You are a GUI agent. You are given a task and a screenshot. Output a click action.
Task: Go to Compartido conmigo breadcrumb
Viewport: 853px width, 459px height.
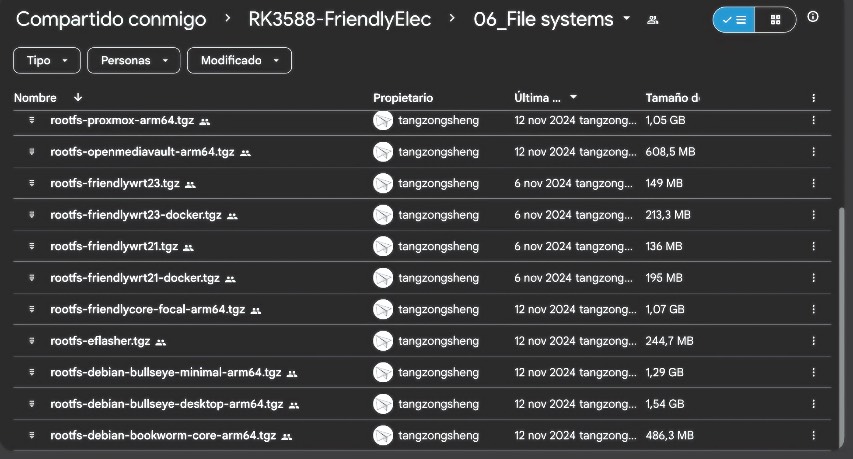pyautogui.click(x=111, y=20)
